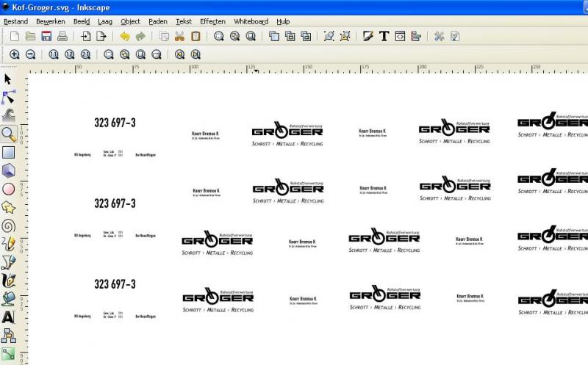Viewport: 588px width, 365px height.
Task: Set the zoom to 1:1
Action: tap(53, 54)
